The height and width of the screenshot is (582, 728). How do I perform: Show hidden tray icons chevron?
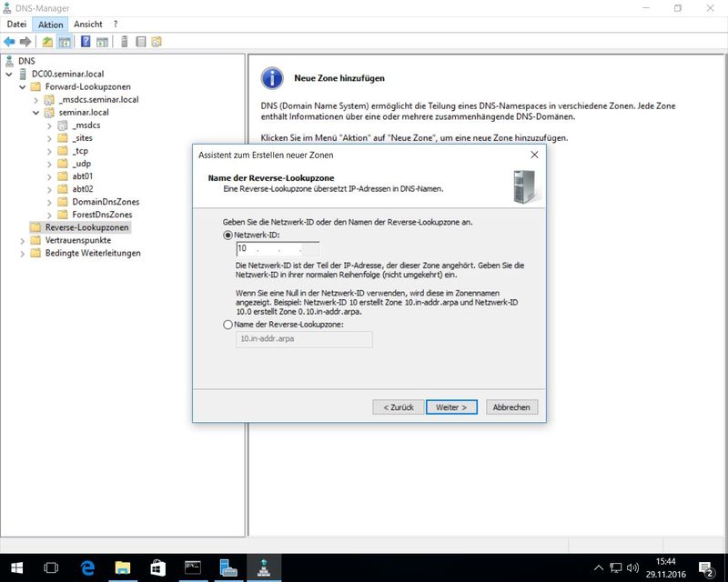[599, 567]
